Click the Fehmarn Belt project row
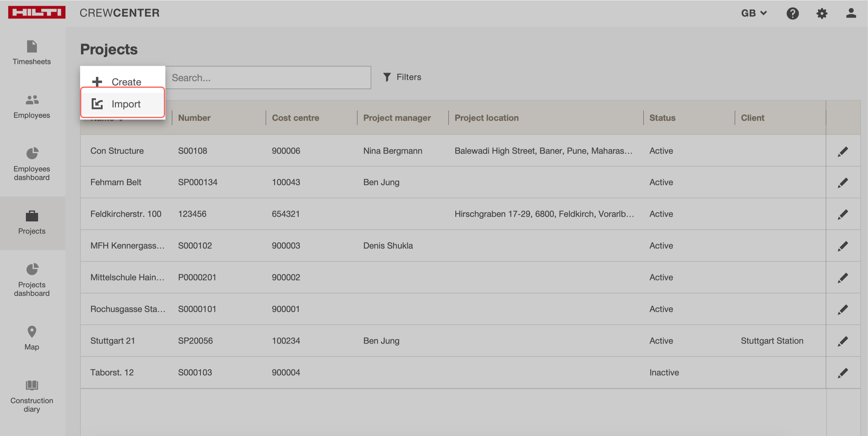The height and width of the screenshot is (436, 868). 116,182
